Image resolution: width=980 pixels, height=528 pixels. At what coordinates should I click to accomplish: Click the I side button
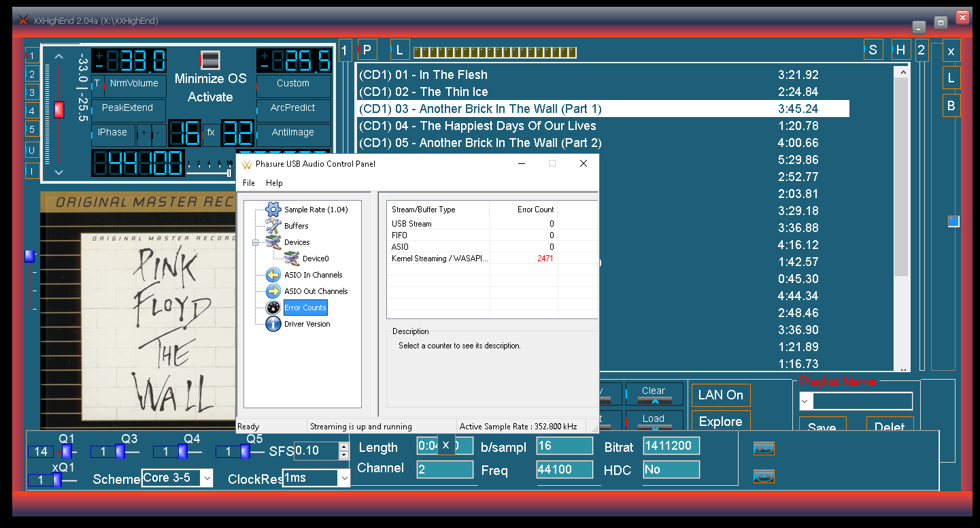click(32, 171)
